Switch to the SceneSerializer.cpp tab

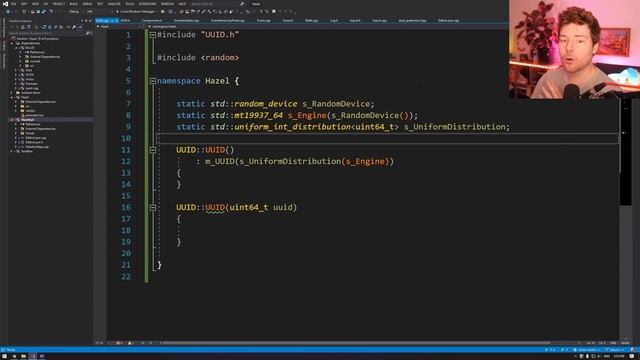pyautogui.click(x=187, y=20)
